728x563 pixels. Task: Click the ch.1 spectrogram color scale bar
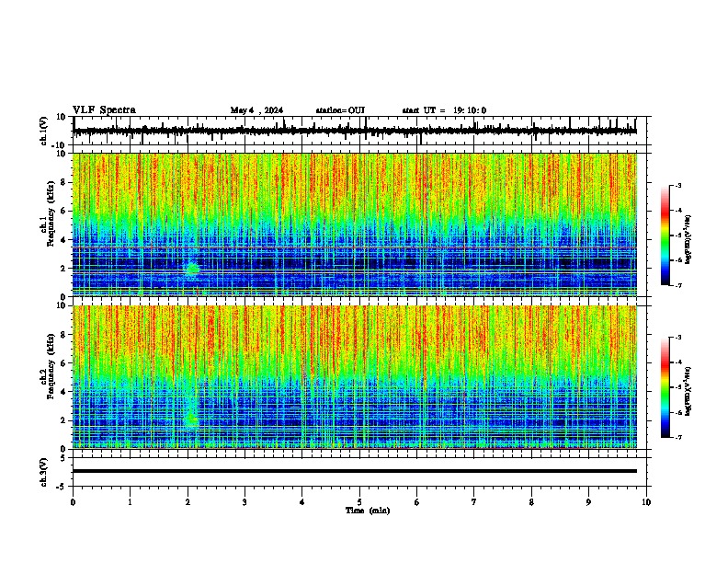[x=665, y=236]
